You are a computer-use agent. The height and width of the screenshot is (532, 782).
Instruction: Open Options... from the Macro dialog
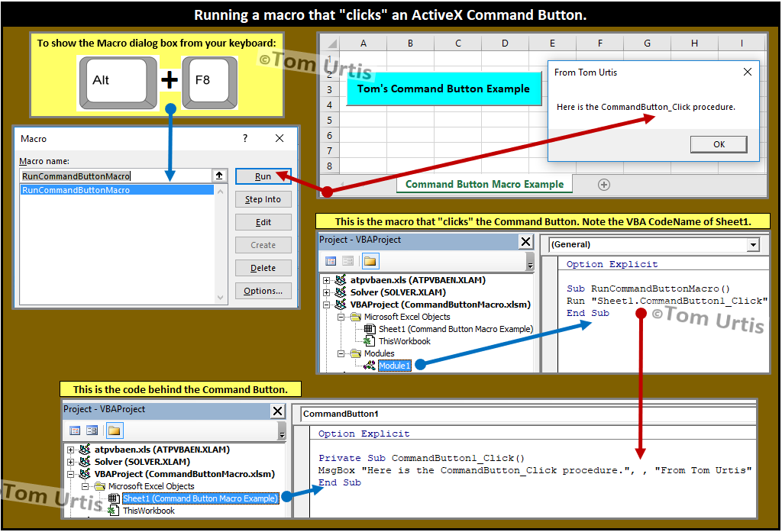[x=263, y=290]
